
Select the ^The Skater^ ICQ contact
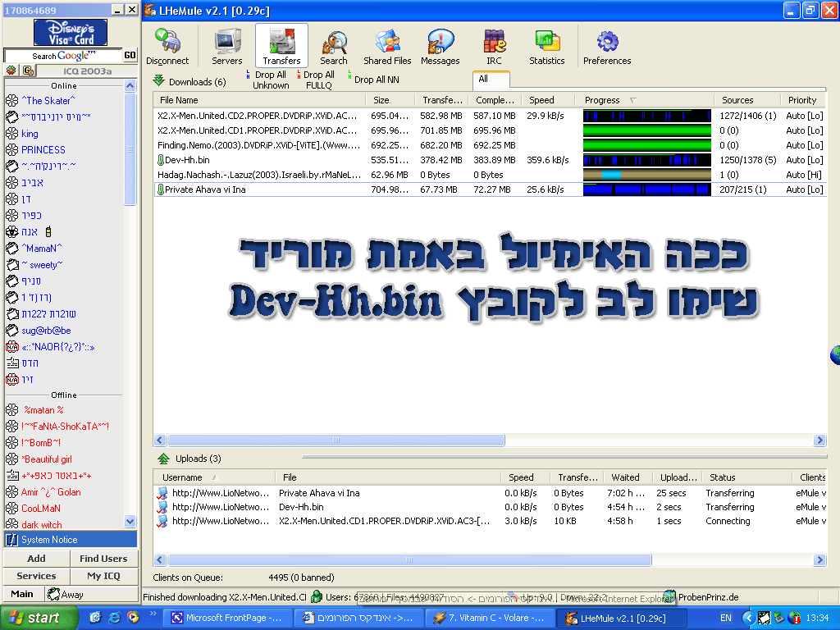(48, 101)
